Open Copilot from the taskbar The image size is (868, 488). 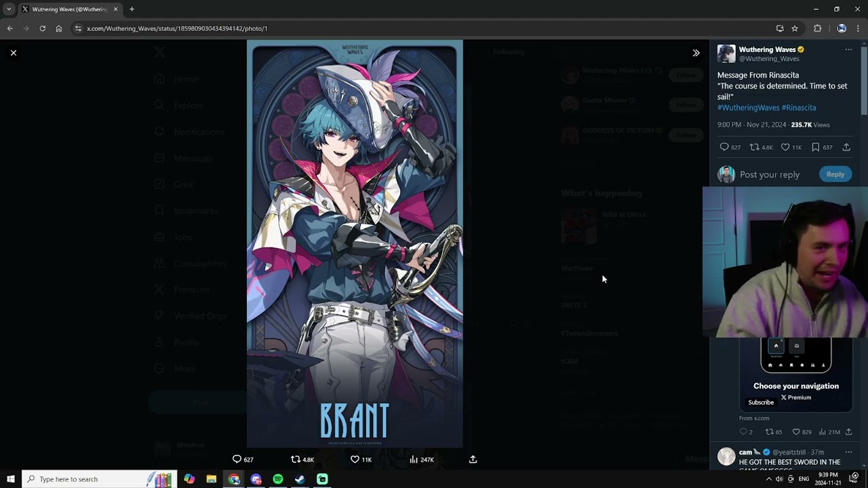[x=189, y=479]
